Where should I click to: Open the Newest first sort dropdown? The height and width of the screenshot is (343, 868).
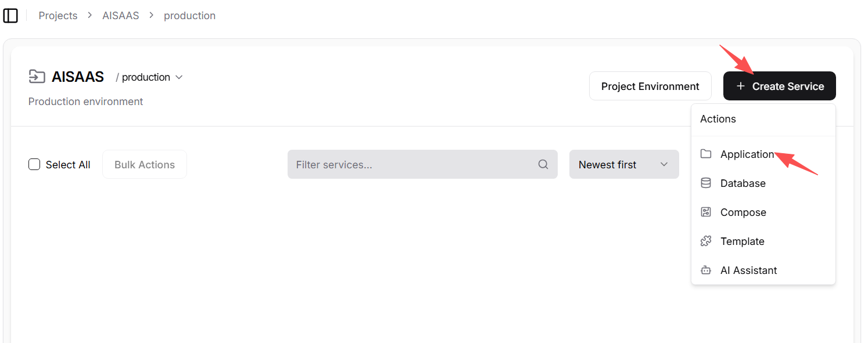pos(623,164)
